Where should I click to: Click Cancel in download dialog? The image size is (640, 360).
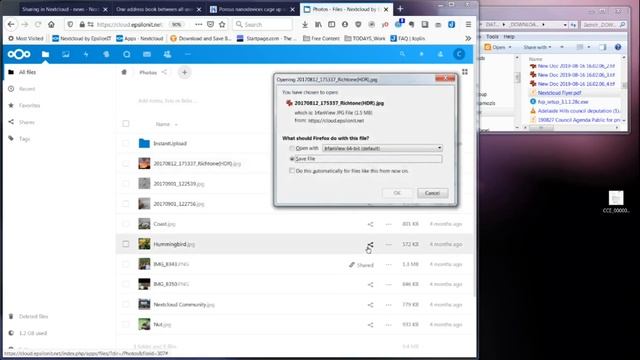(x=432, y=193)
